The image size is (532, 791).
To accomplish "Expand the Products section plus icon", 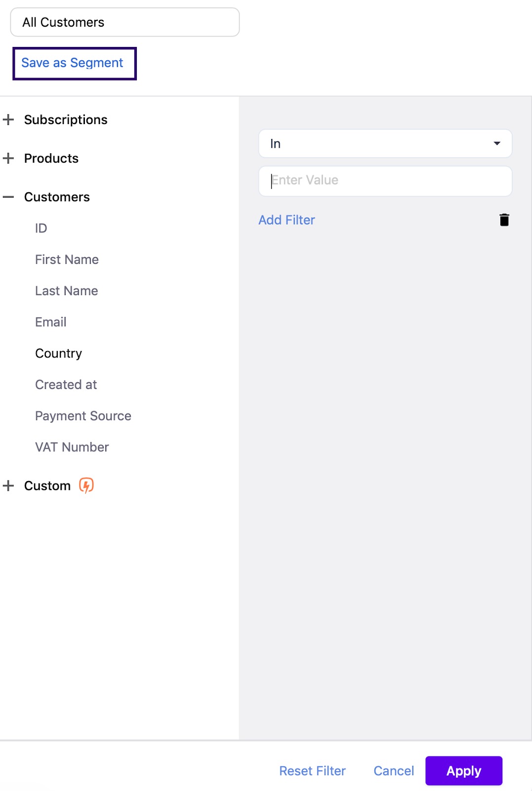I will (8, 158).
